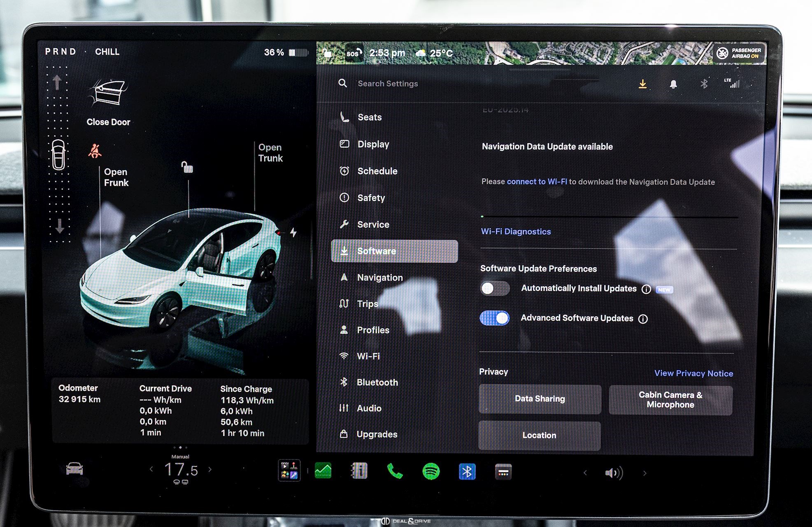Open the Owner's Manual app
Image resolution: width=812 pixels, height=527 pixels.
click(359, 471)
